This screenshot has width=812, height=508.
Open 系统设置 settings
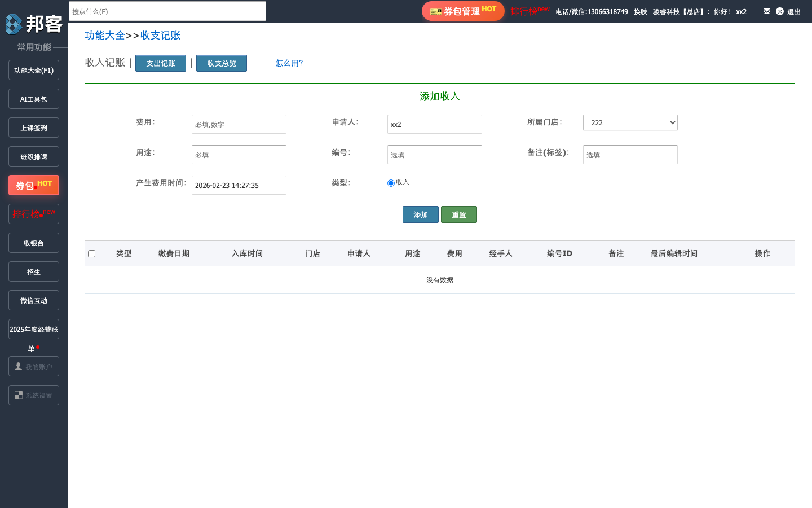point(33,395)
